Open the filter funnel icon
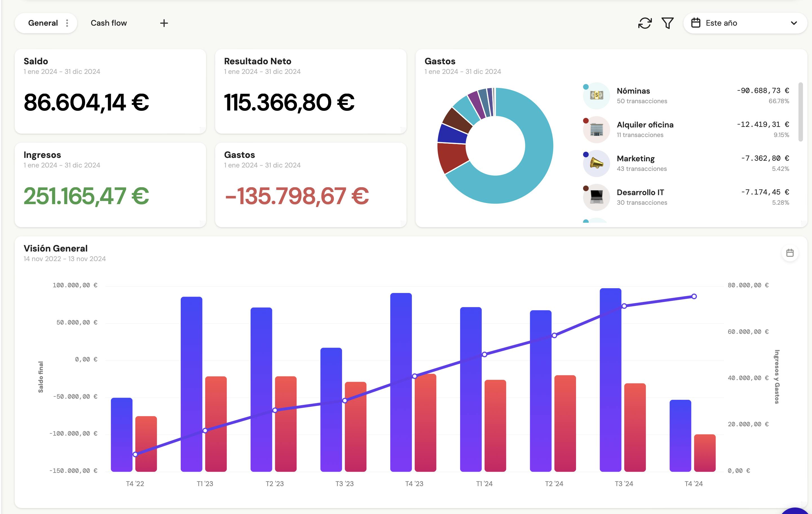The image size is (812, 514). click(667, 23)
